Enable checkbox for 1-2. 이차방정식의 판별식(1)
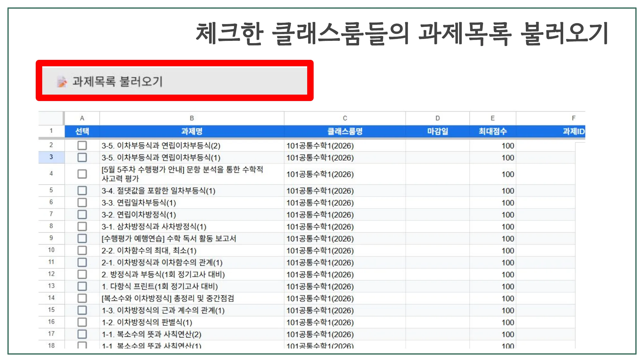The height and width of the screenshot is (362, 644). (82, 322)
